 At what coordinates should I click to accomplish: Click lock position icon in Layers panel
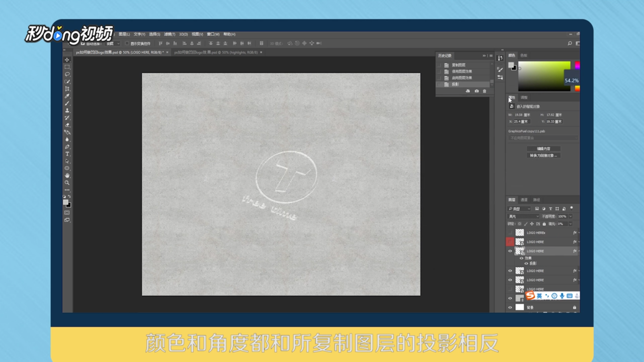pyautogui.click(x=532, y=224)
